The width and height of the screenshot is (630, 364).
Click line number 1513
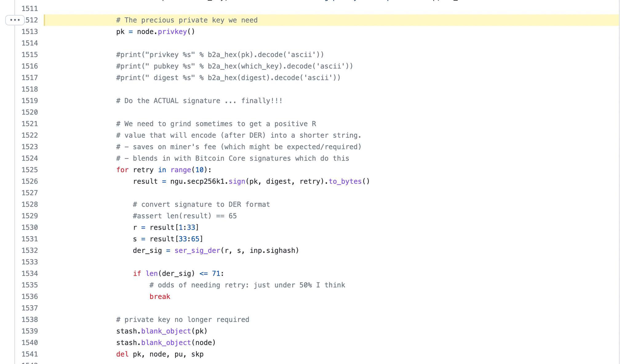[x=30, y=32]
